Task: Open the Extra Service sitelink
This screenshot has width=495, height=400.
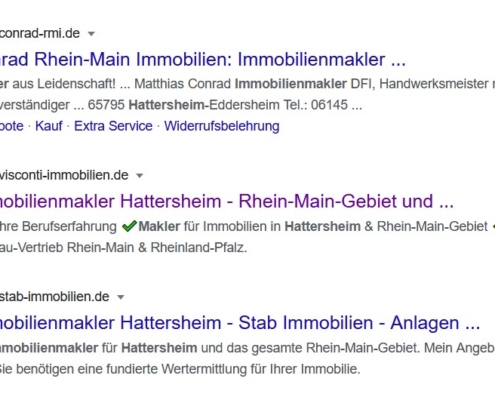Action: (113, 126)
